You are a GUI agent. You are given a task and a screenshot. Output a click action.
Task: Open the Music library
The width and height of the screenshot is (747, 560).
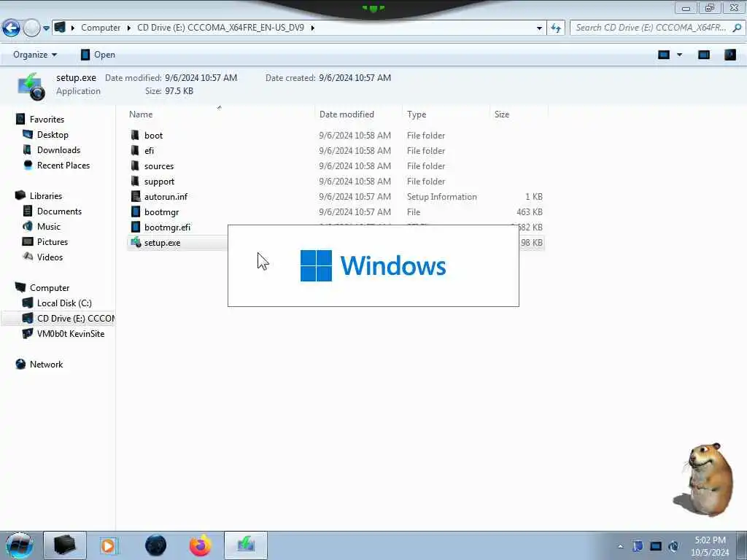coord(49,226)
